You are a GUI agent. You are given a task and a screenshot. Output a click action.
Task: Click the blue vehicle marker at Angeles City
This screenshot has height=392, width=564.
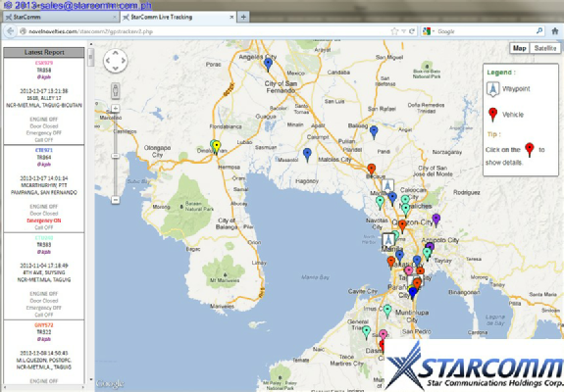pyautogui.click(x=268, y=65)
